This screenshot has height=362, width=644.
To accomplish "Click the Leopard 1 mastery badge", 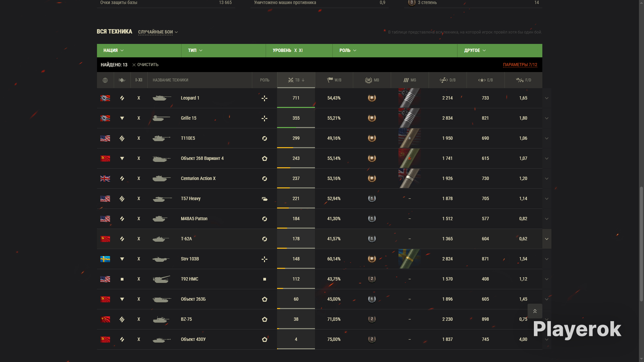I will 372,98.
